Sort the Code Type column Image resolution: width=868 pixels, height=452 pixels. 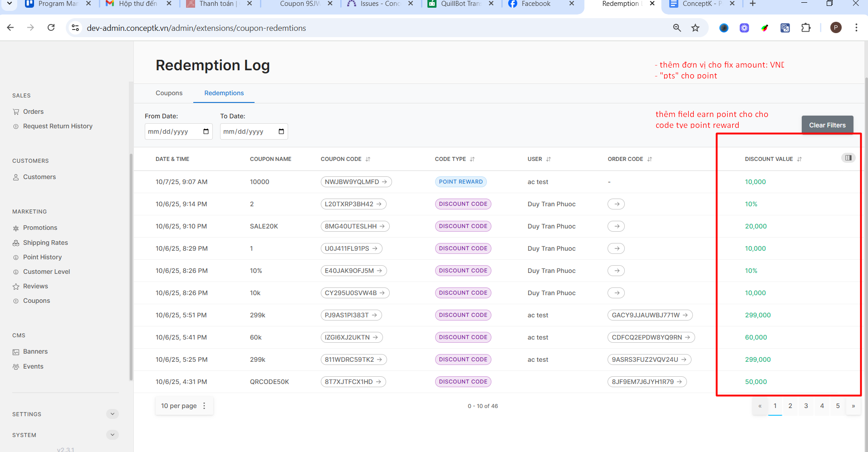pyautogui.click(x=472, y=159)
